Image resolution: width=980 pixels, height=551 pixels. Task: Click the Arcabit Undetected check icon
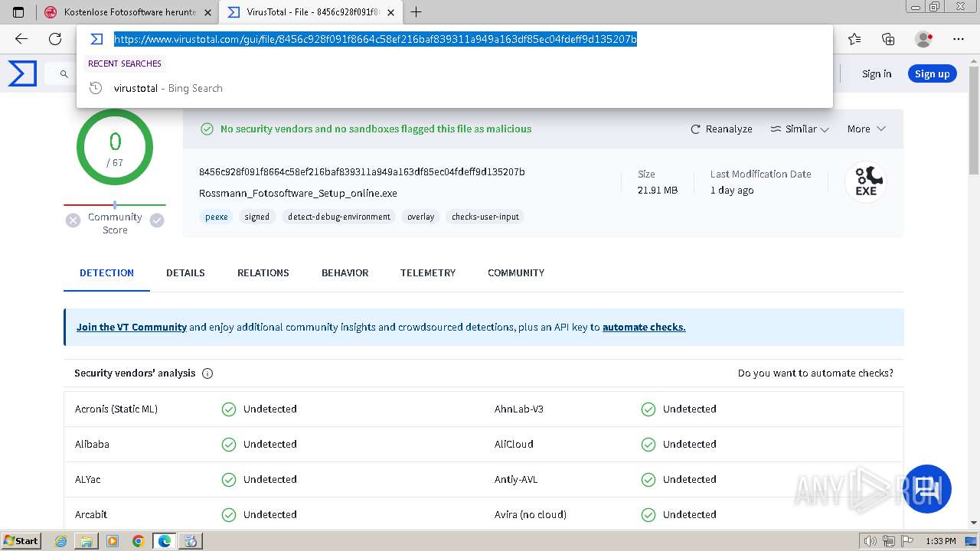tap(229, 515)
